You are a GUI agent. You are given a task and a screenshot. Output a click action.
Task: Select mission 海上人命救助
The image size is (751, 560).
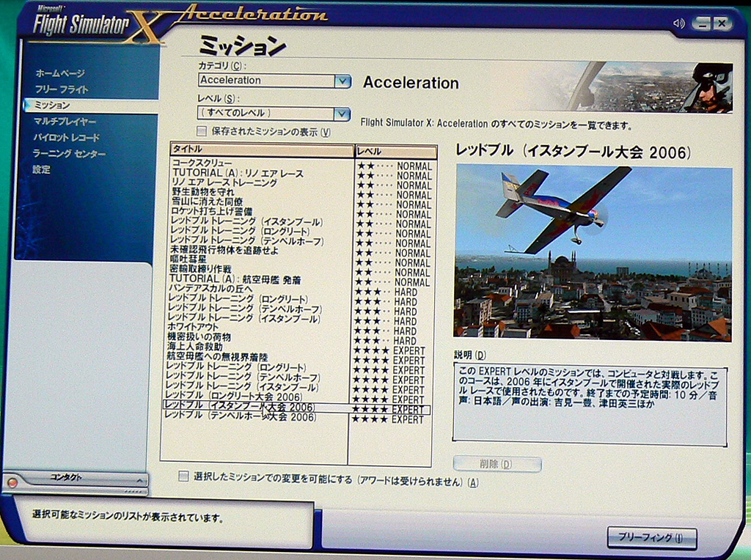[195, 347]
